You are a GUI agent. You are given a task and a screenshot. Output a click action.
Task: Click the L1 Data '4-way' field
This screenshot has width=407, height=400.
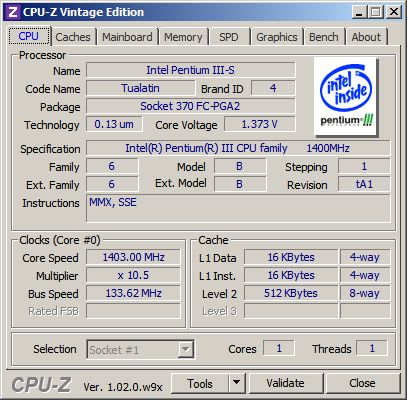[x=365, y=257]
